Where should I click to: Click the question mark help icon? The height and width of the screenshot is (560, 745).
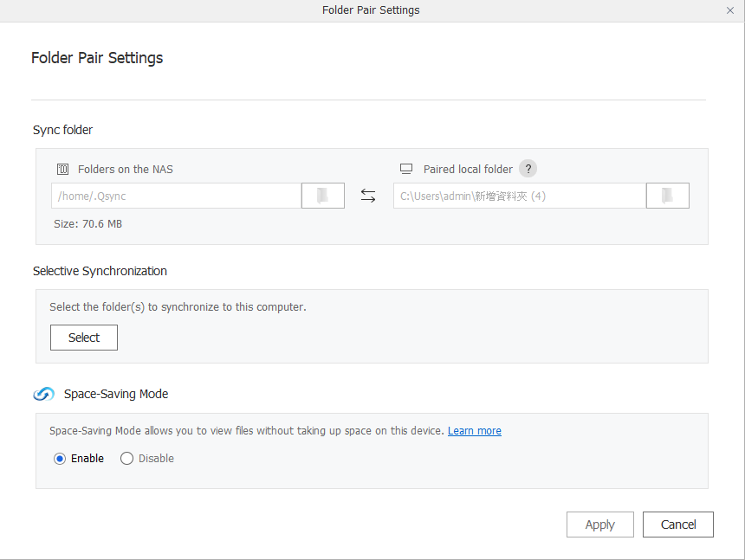[x=528, y=169]
